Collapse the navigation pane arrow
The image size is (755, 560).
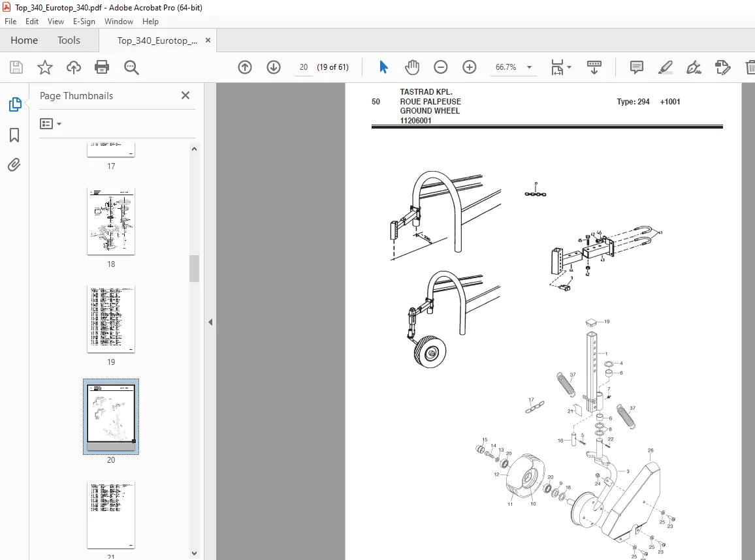point(210,322)
